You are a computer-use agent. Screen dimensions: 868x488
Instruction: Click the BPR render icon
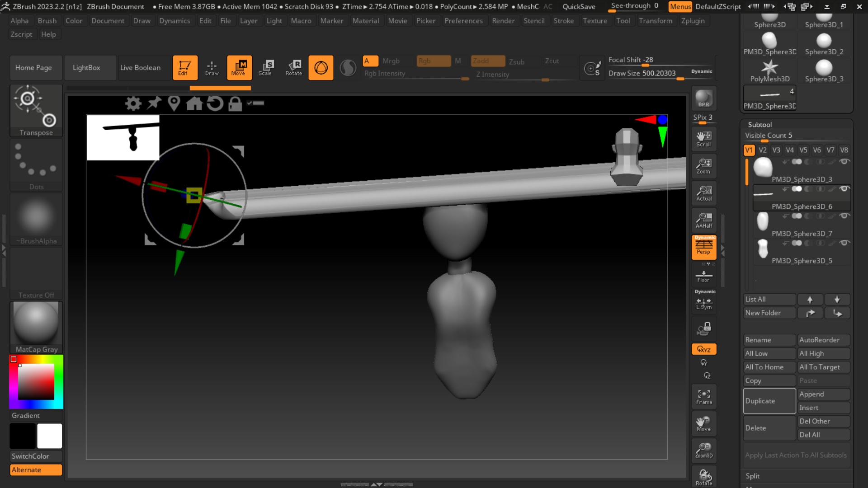tap(703, 99)
